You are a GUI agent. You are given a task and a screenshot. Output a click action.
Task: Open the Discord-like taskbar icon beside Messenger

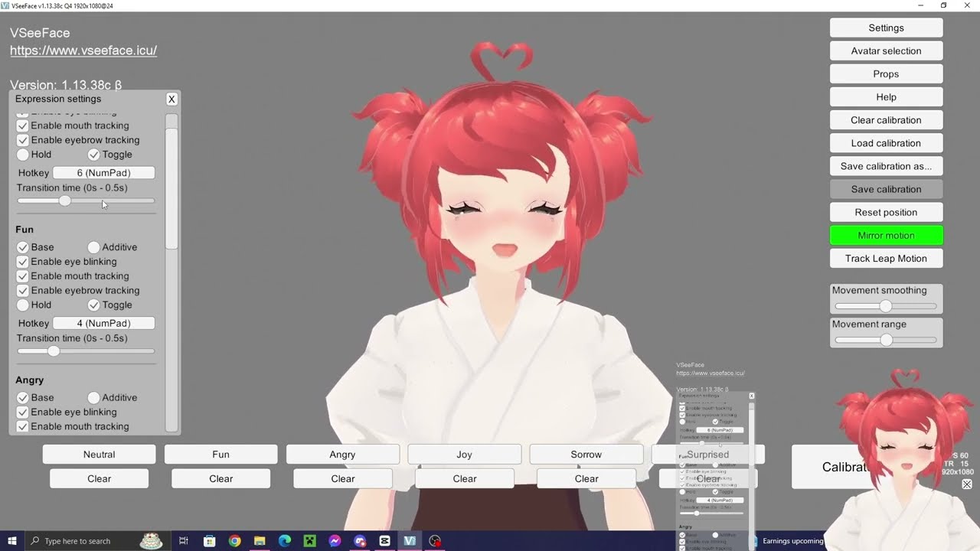click(x=360, y=541)
